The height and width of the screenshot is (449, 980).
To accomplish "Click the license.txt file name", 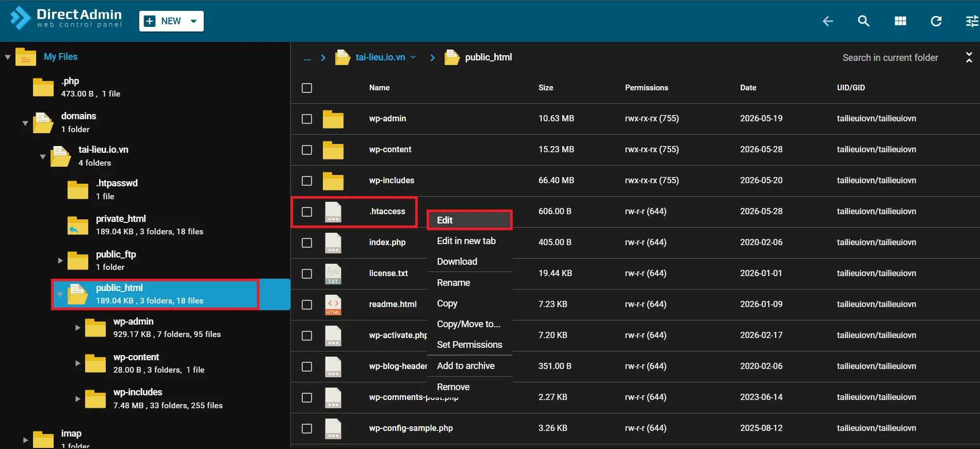I will (x=388, y=274).
